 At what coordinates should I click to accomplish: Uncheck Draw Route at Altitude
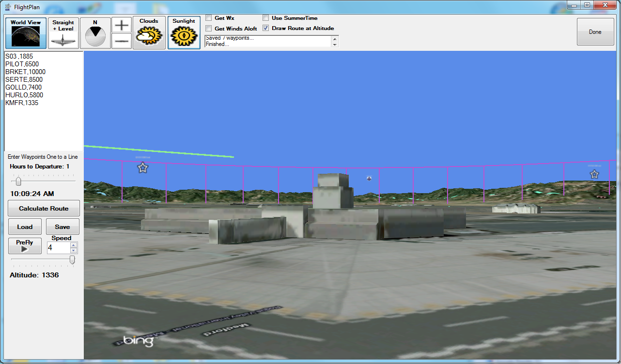point(266,28)
